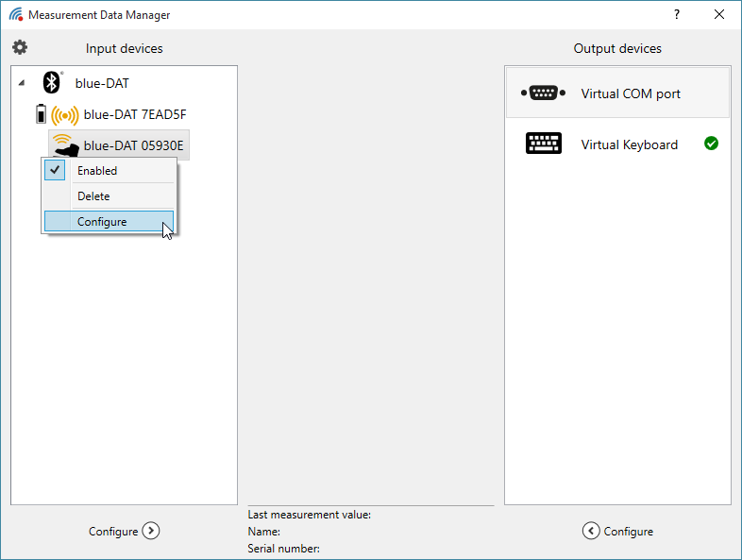Select the blue-DAT 7EAD5F device name
This screenshot has height=560, width=742.
(135, 114)
